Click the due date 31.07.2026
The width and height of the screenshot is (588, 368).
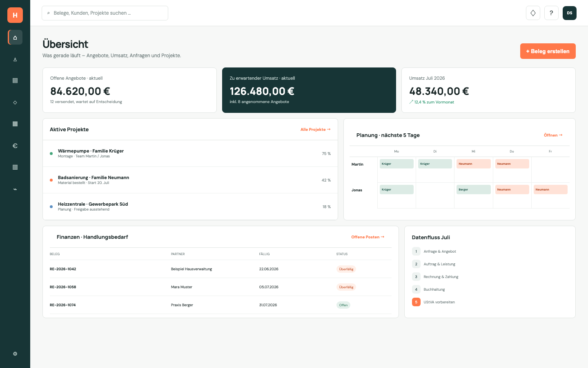268,305
